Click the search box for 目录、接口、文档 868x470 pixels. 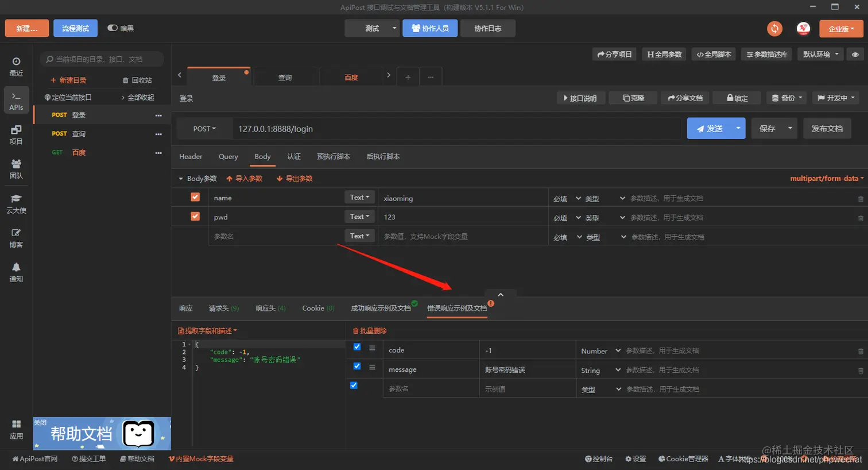point(102,59)
